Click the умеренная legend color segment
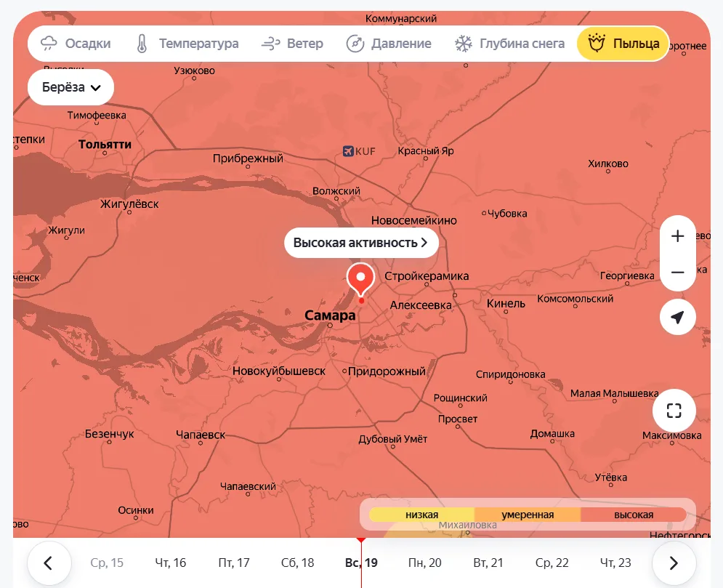The width and height of the screenshot is (723, 588). click(x=527, y=515)
